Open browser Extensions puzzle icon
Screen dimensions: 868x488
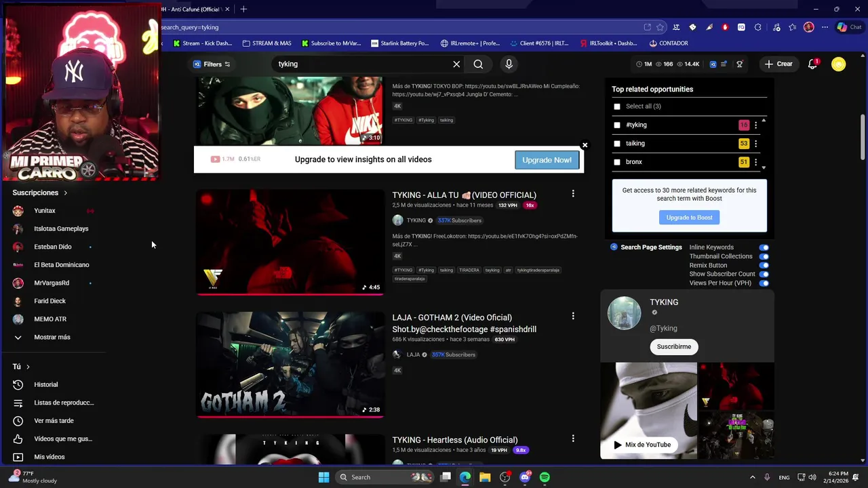tap(757, 27)
